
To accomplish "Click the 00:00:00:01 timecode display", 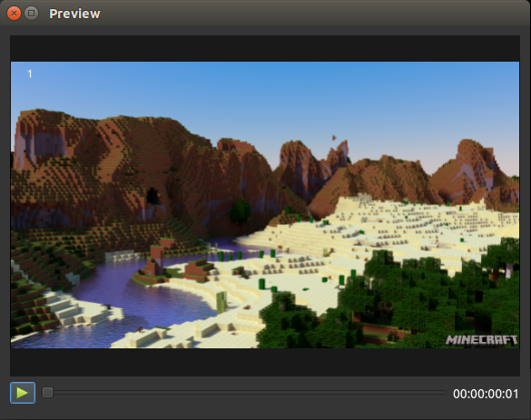I will tap(486, 394).
